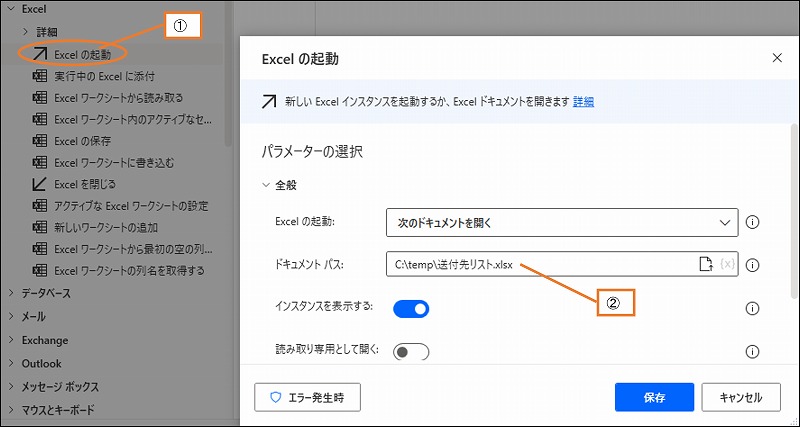The width and height of the screenshot is (800, 427).
Task: Click the パラメーターの選択 heading
Action: [312, 152]
